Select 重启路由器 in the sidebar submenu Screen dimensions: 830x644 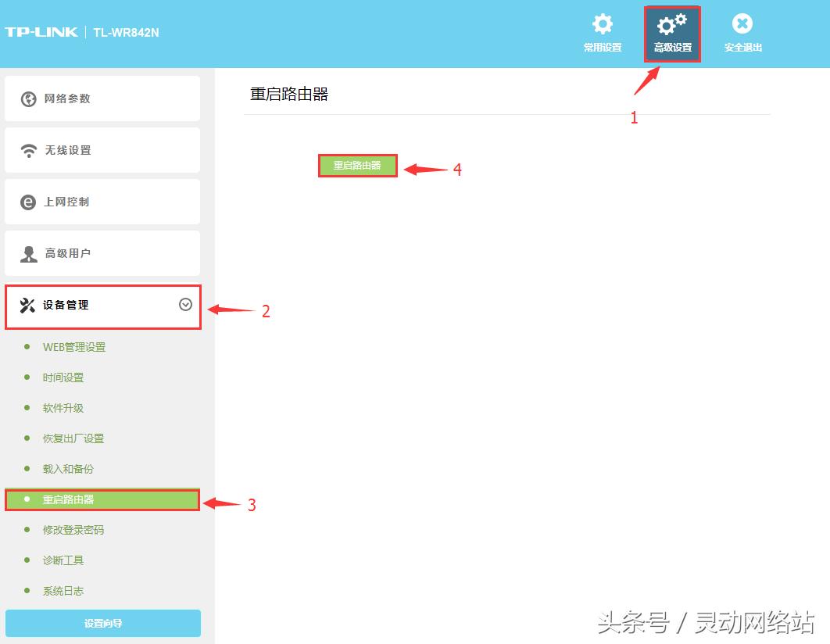tap(68, 499)
